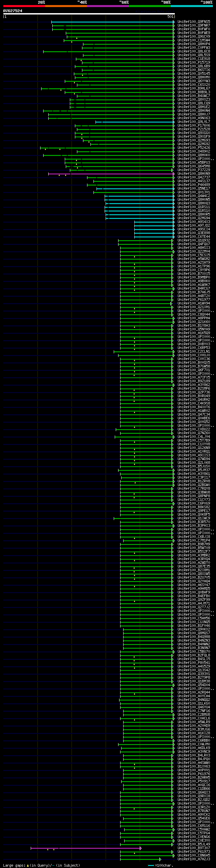Click label UniRef100_Q1Q932
The height and width of the screenshot is (868, 216).
194,240
